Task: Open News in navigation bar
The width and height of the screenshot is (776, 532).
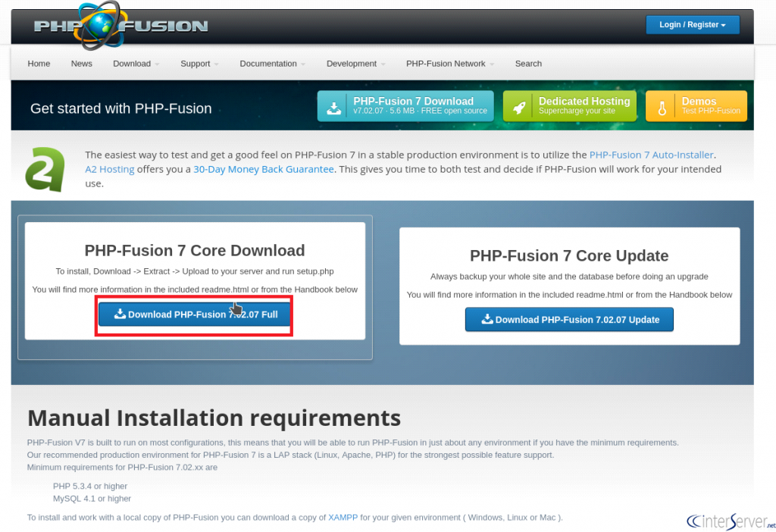Action: coord(81,64)
